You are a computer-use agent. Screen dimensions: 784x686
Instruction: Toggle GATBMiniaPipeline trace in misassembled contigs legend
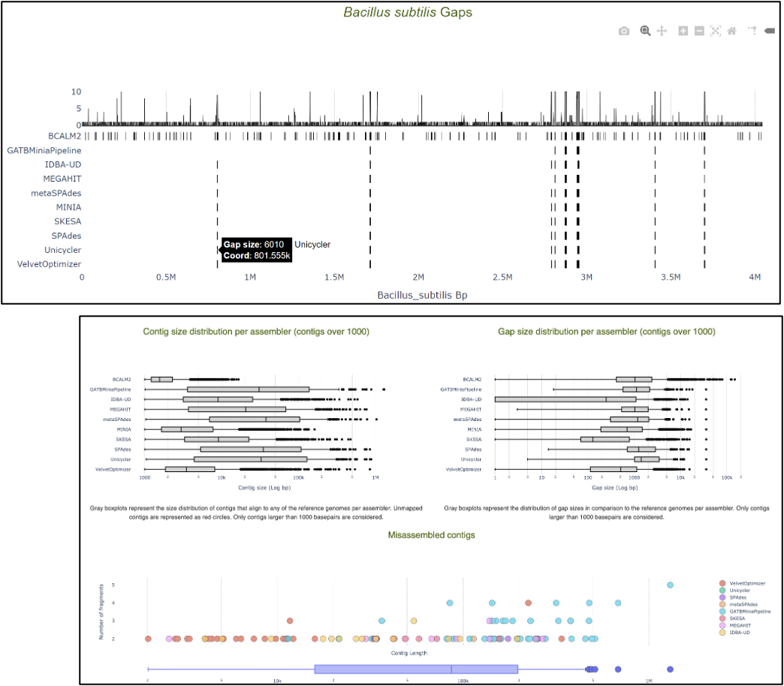click(x=745, y=611)
